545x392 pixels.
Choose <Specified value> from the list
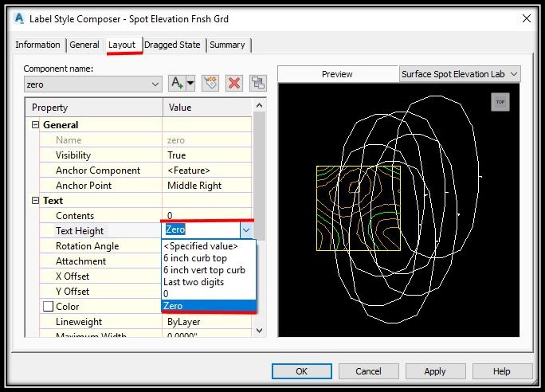pyautogui.click(x=209, y=246)
